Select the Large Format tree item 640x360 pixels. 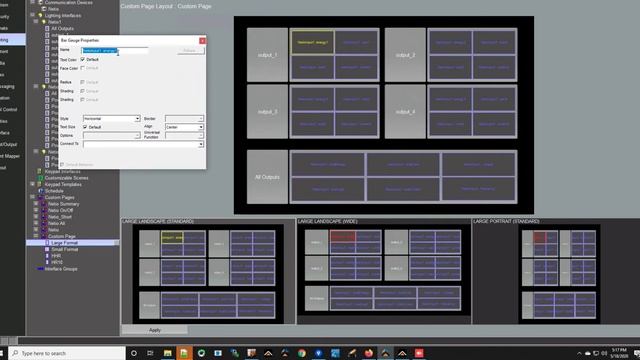(x=64, y=243)
